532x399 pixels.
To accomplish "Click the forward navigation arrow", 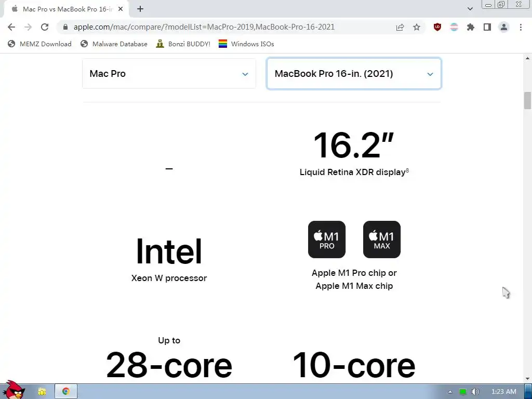I will (x=28, y=27).
